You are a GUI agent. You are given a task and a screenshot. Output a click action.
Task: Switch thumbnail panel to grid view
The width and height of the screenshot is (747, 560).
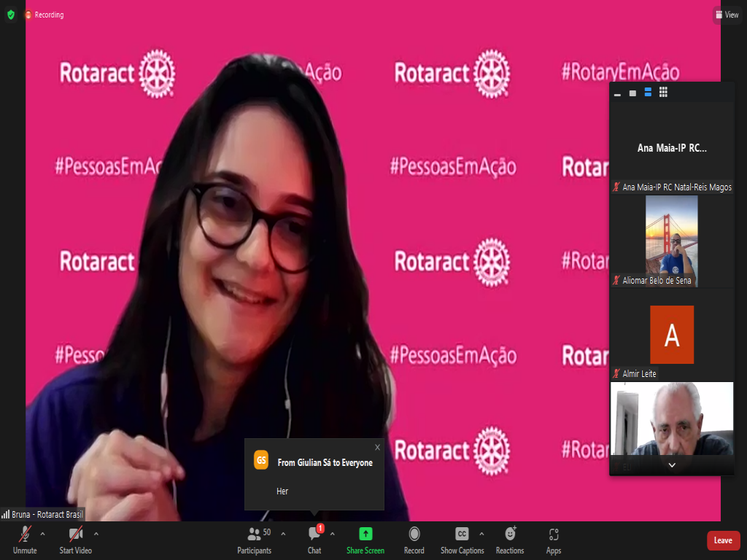[663, 93]
